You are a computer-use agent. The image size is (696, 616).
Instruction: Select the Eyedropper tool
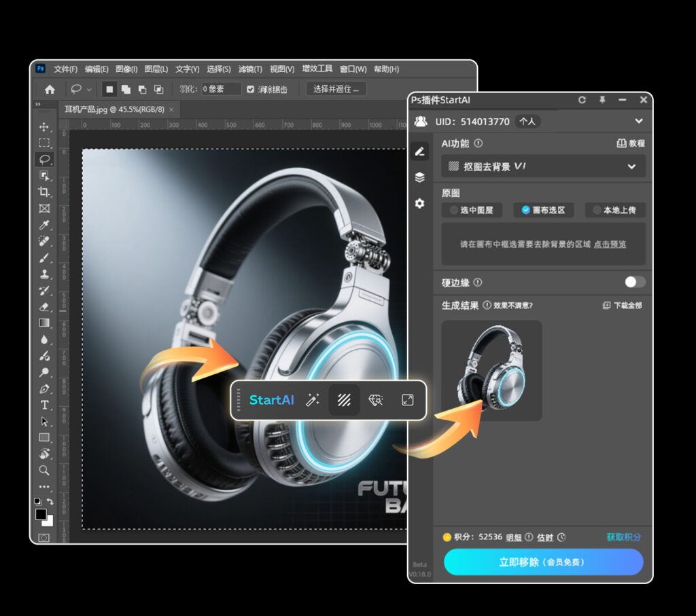coord(44,225)
